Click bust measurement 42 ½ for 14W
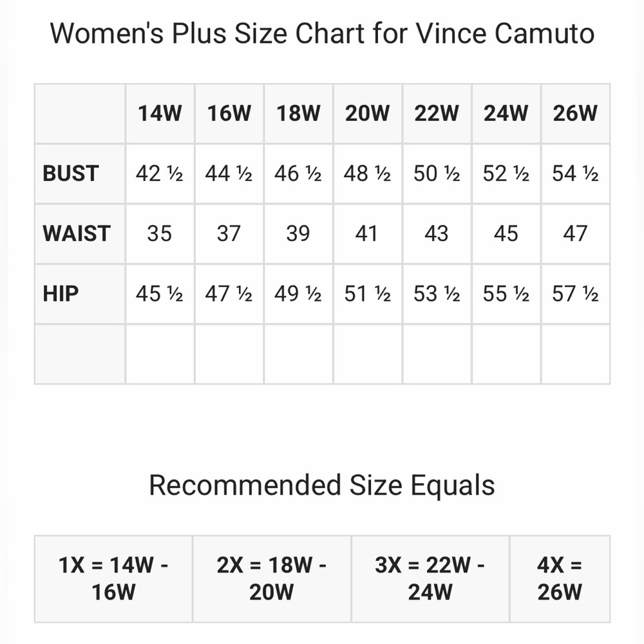 click(159, 174)
